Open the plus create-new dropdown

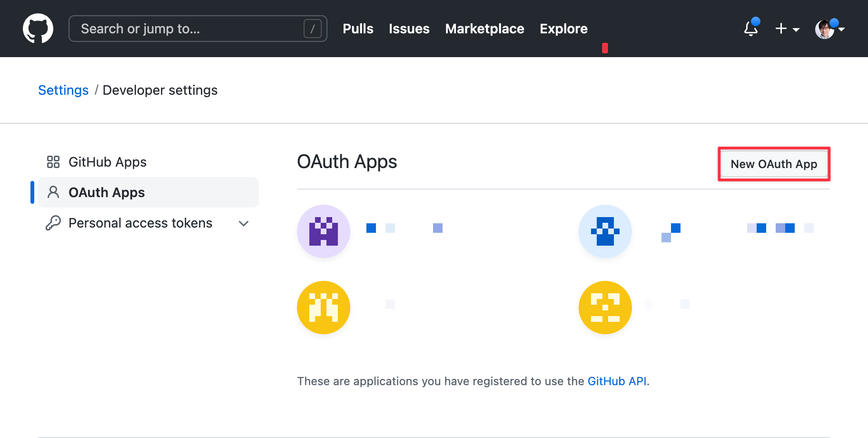coord(787,29)
